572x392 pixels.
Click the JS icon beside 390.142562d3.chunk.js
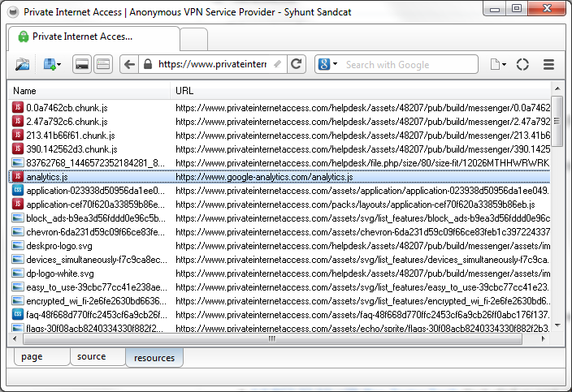(x=18, y=149)
